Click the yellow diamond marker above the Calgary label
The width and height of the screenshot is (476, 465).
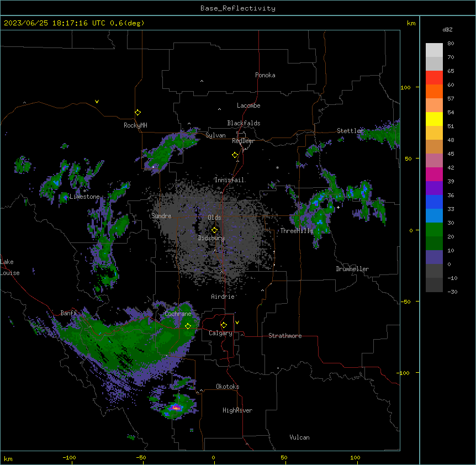[224, 325]
